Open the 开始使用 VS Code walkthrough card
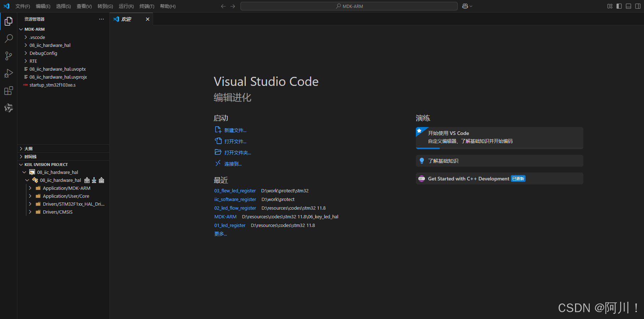 coord(499,138)
